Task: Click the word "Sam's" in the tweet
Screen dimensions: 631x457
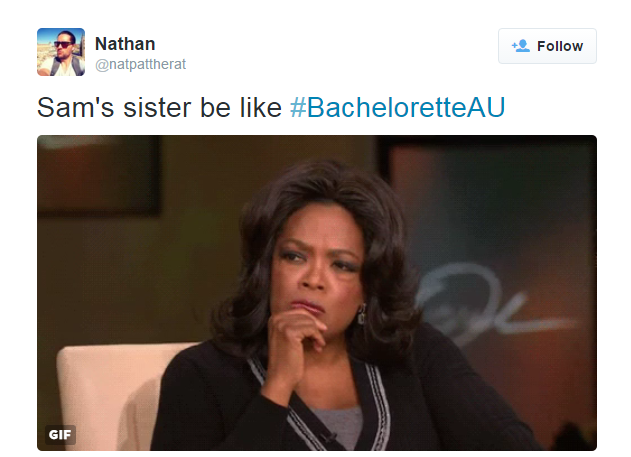Action: tap(76, 108)
